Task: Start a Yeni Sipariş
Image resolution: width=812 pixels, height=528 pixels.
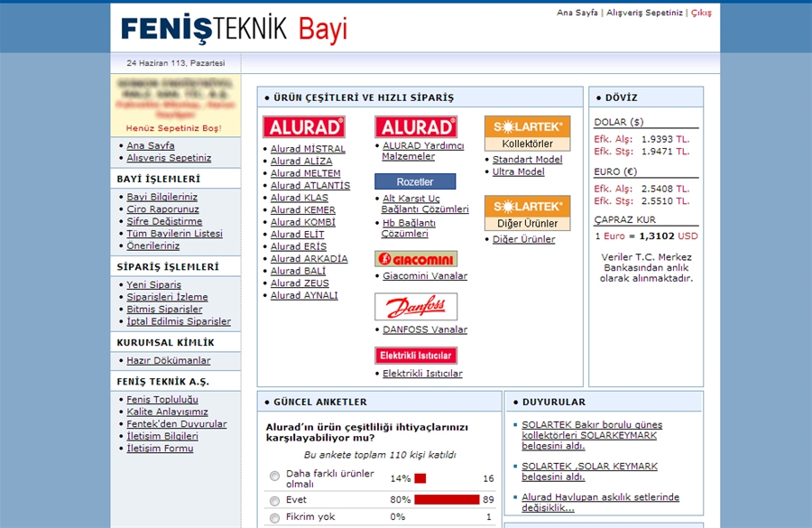Action: point(153,284)
